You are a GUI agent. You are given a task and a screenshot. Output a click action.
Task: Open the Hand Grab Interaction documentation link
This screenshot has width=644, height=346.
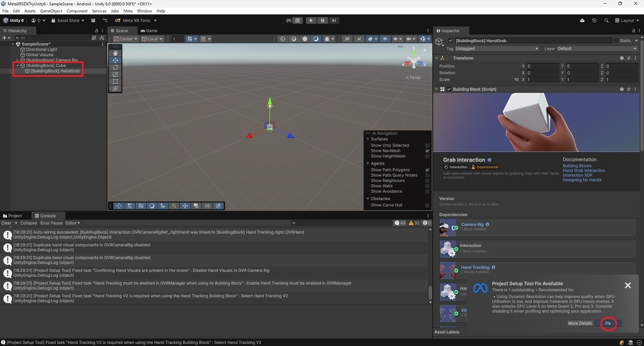click(584, 171)
